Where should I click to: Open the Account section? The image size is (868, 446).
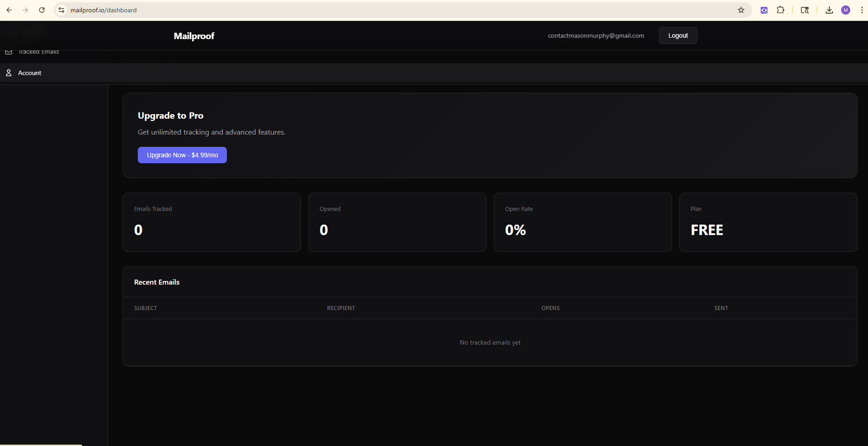coord(29,73)
